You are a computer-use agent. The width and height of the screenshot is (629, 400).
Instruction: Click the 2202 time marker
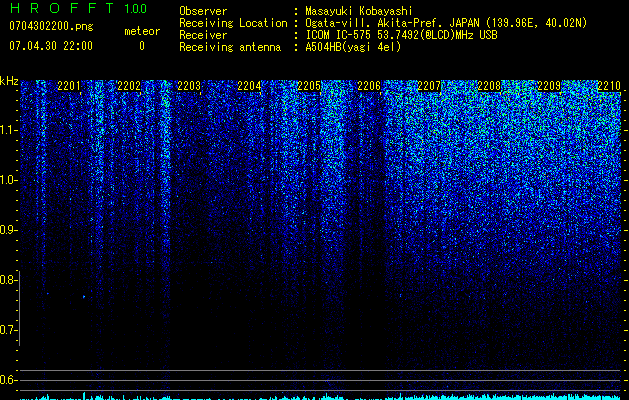coord(129,86)
